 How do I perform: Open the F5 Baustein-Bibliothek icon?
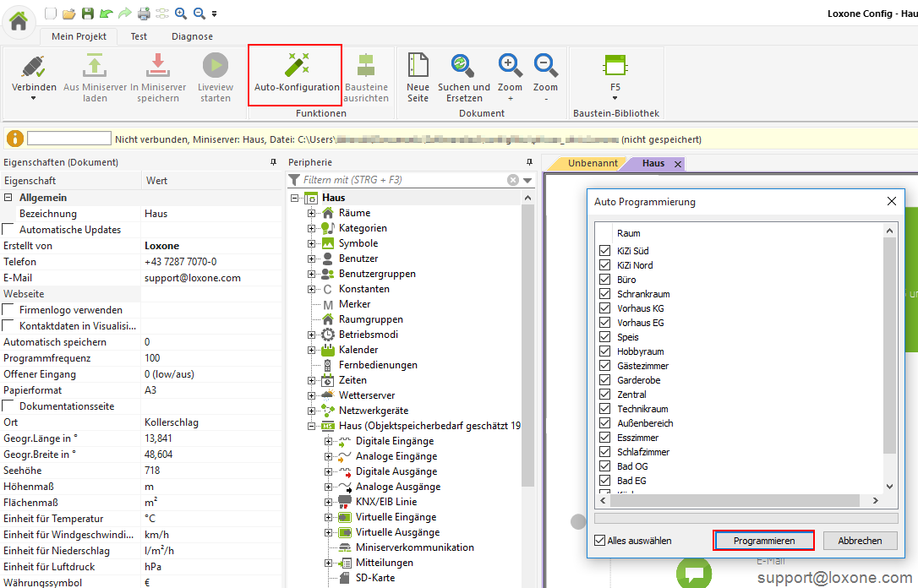[615, 66]
